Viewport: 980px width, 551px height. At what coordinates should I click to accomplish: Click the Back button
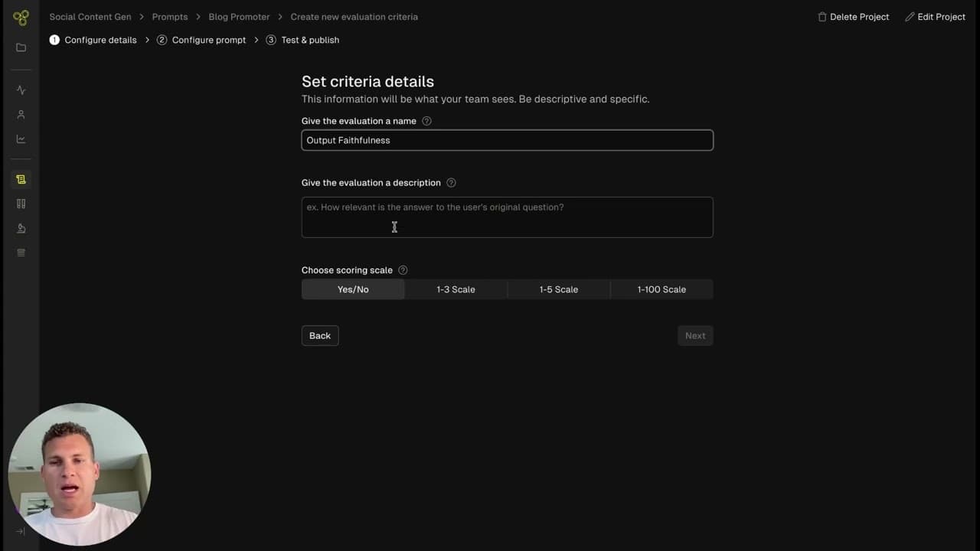(319, 335)
